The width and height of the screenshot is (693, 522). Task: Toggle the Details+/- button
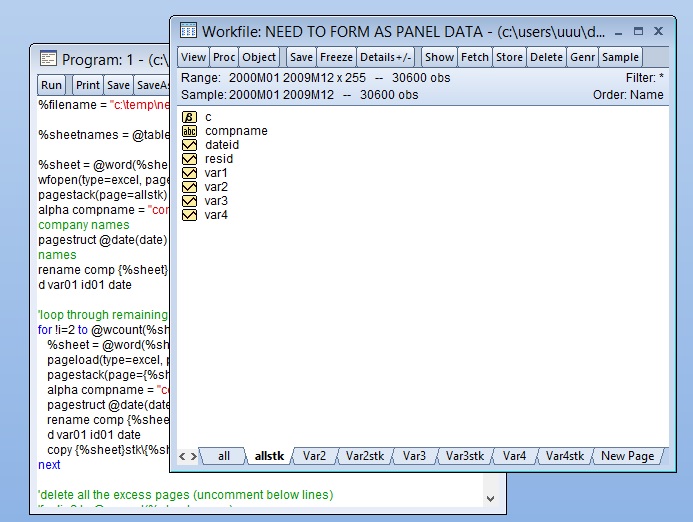coord(385,57)
